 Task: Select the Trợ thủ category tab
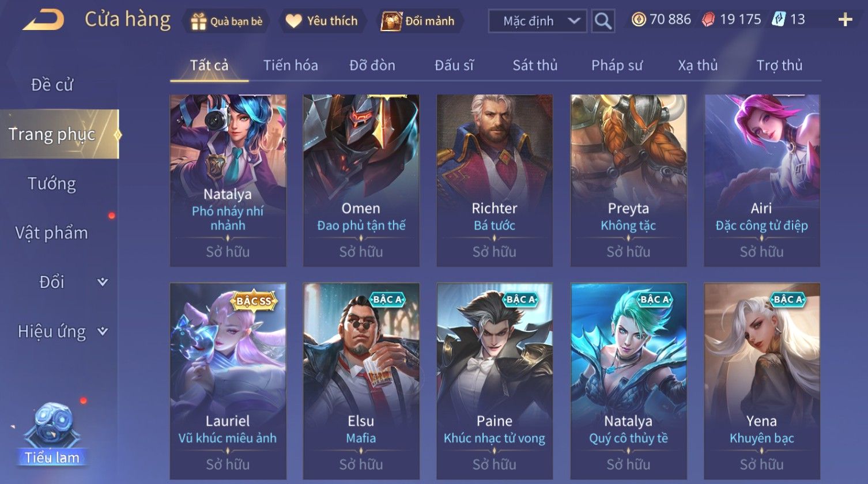[779, 65]
